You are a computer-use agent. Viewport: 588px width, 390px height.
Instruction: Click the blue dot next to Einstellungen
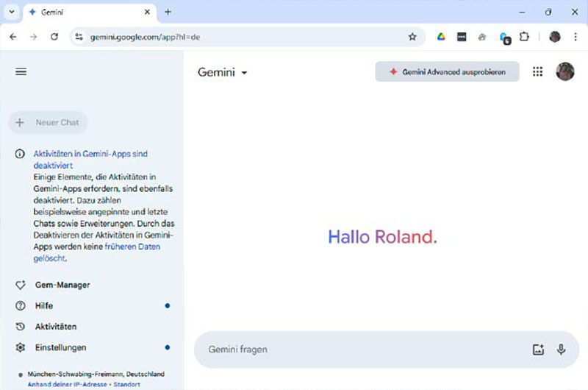click(168, 347)
